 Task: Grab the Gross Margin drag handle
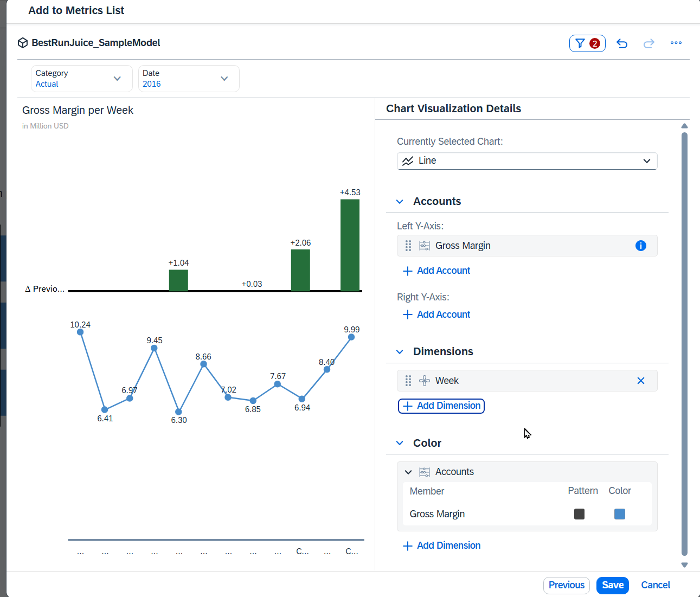408,246
